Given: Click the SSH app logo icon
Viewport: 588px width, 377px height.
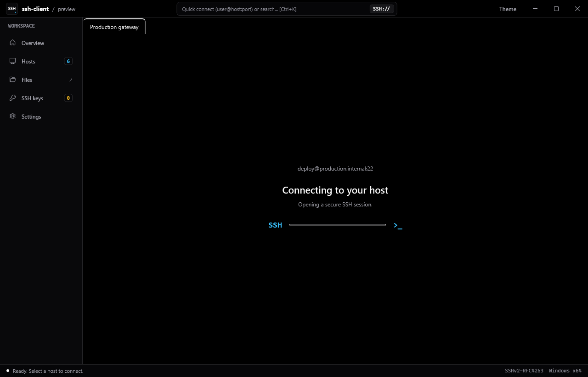Looking at the screenshot, I should [12, 9].
